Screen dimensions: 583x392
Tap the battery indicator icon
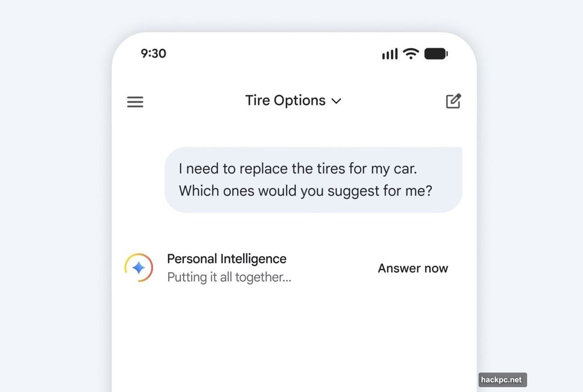(436, 53)
